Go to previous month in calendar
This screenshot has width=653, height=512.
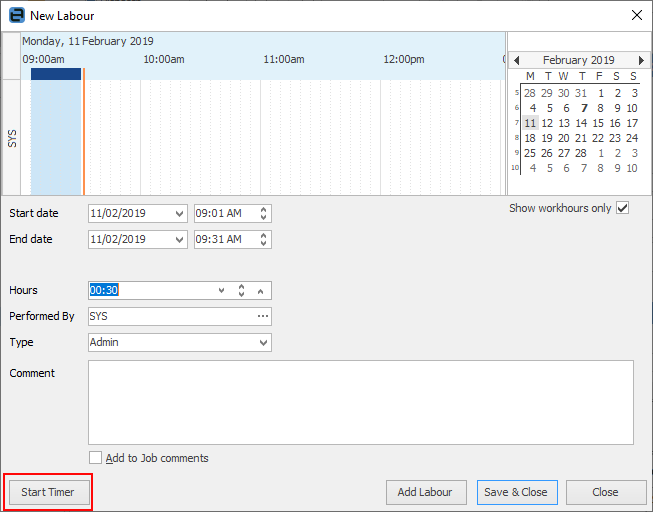[516, 60]
